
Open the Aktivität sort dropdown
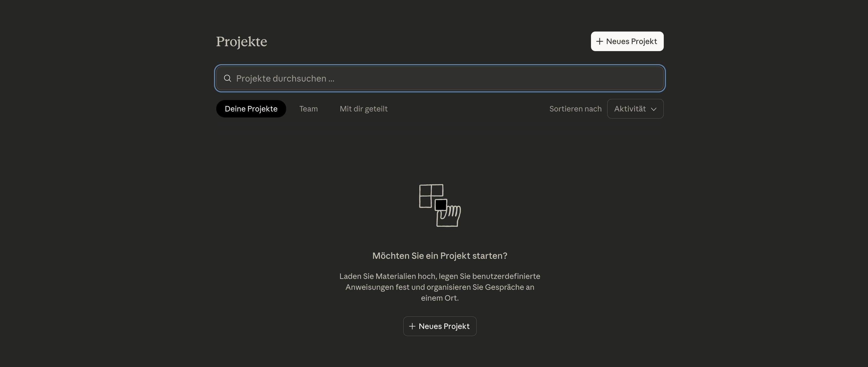point(635,109)
